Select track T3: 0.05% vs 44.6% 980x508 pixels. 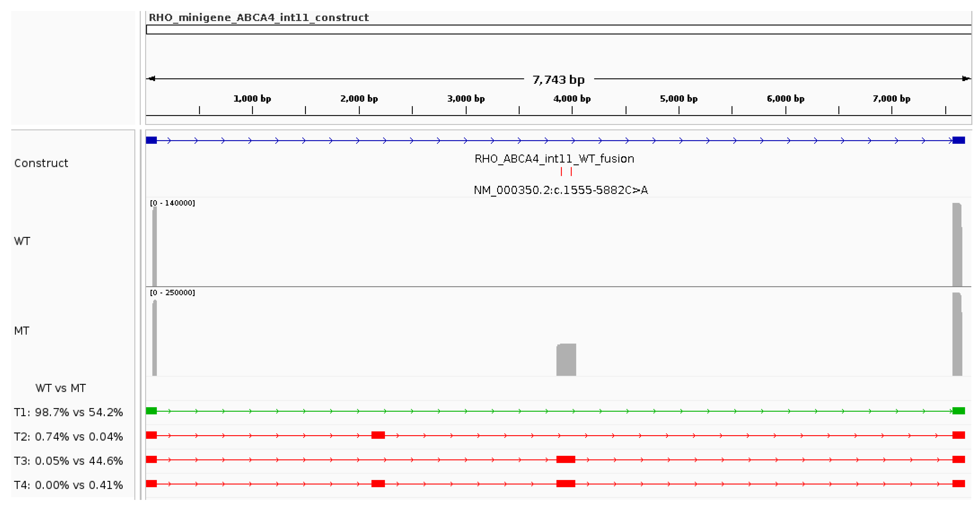[69, 461]
